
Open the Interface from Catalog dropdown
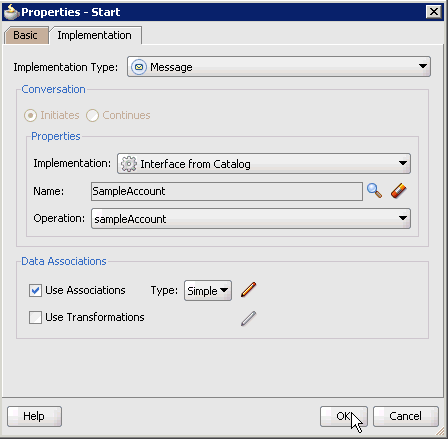click(x=264, y=163)
